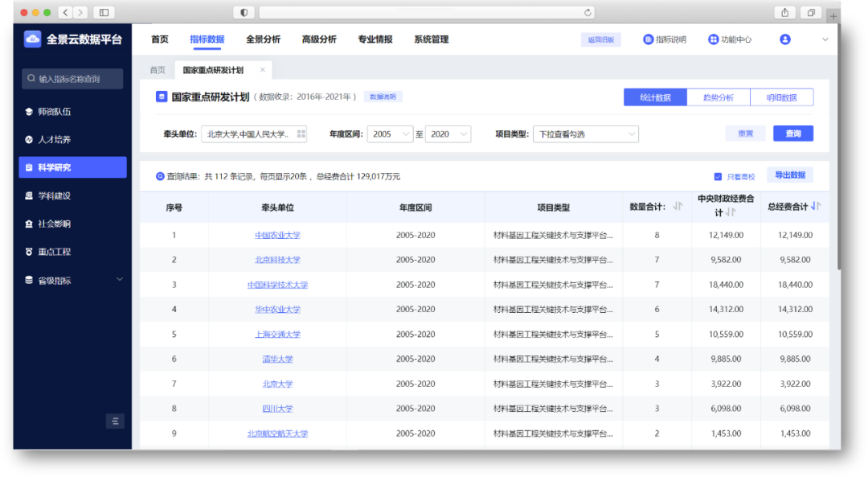Viewport: 868px width, 477px height.
Task: Open 指标说明 help icon
Action: (648, 39)
